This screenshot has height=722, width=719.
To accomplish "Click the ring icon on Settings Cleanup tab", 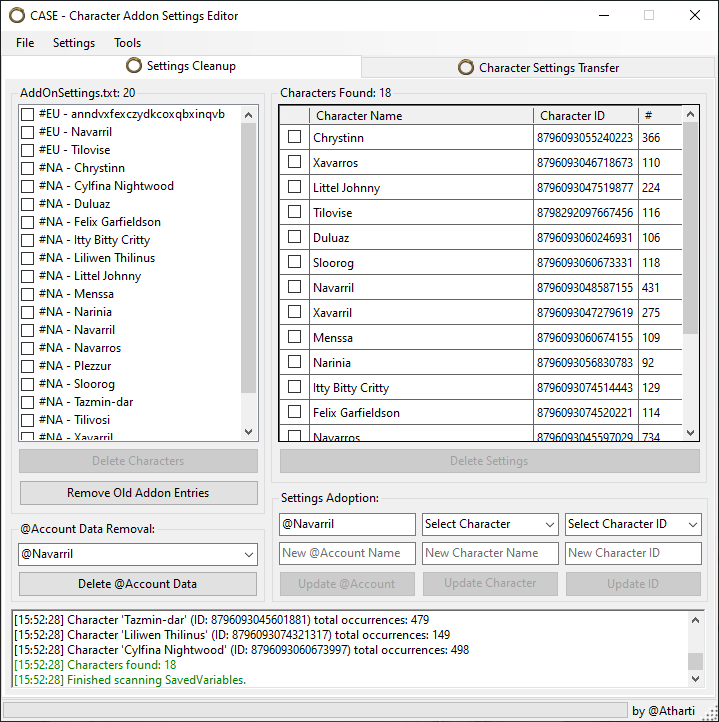I will point(134,66).
